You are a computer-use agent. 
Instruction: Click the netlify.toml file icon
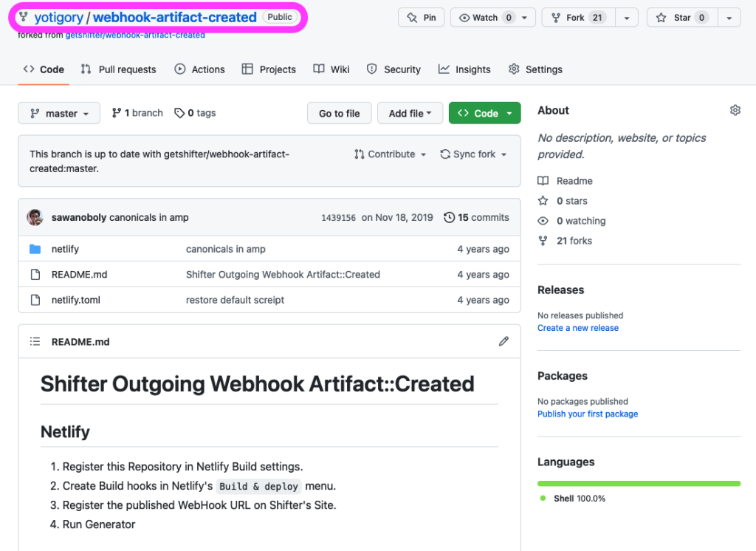coord(35,300)
